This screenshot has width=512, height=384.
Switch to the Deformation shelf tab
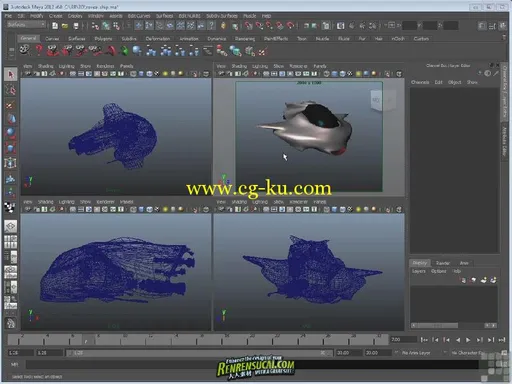[x=158, y=39]
